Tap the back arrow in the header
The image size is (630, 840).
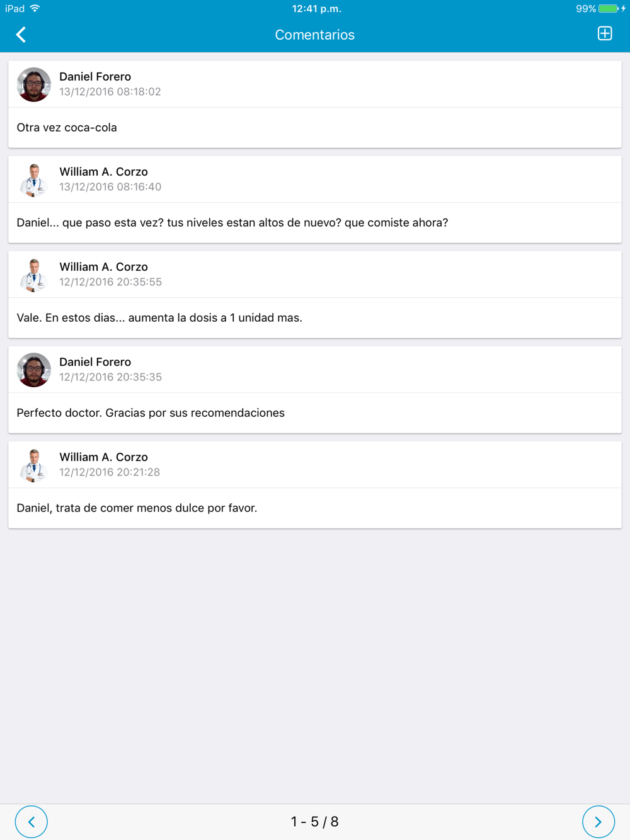pos(21,35)
